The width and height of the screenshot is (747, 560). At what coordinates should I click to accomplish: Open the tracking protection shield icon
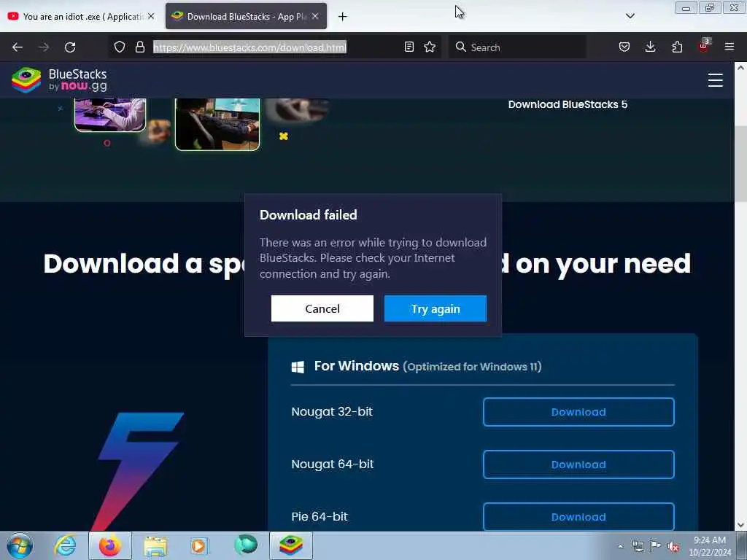tap(120, 47)
